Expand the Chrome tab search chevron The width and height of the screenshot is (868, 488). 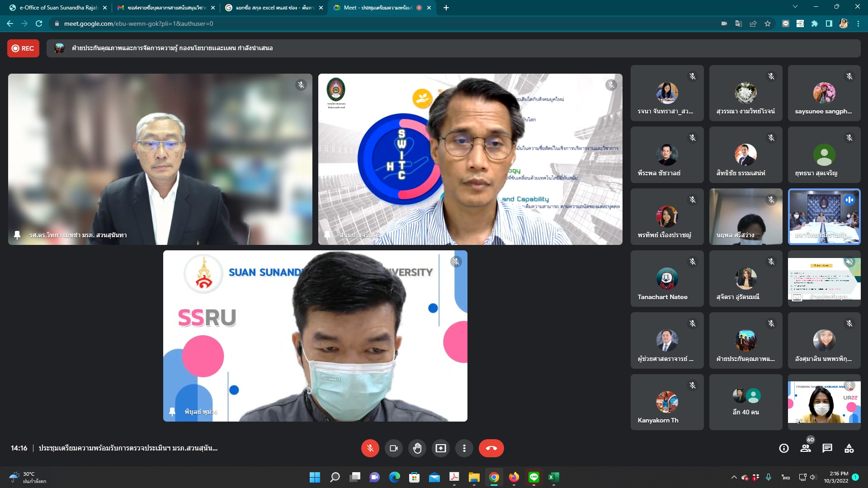click(x=795, y=7)
